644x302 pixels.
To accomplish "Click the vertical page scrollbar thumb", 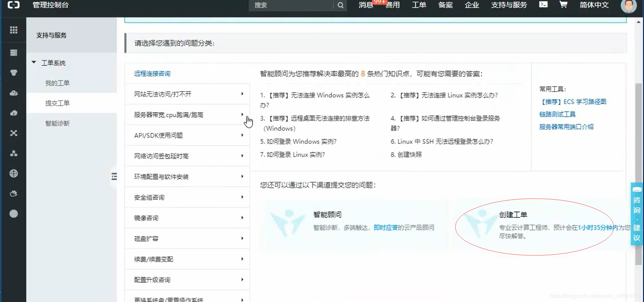I will click(639, 174).
